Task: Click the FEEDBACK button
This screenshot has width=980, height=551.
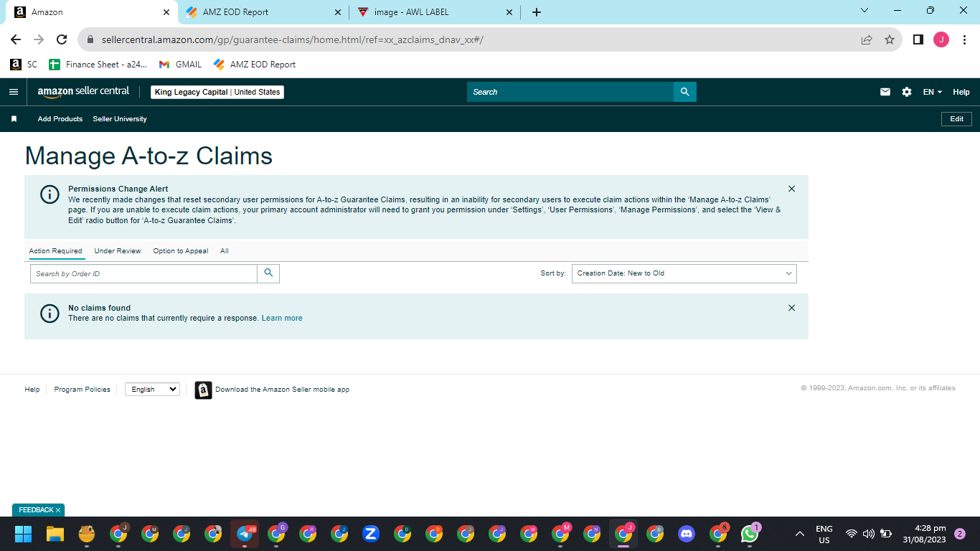Action: tap(36, 510)
